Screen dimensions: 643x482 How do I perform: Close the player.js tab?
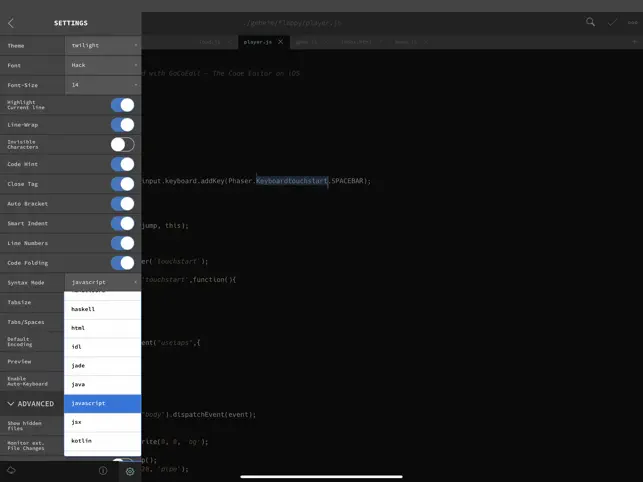point(280,42)
